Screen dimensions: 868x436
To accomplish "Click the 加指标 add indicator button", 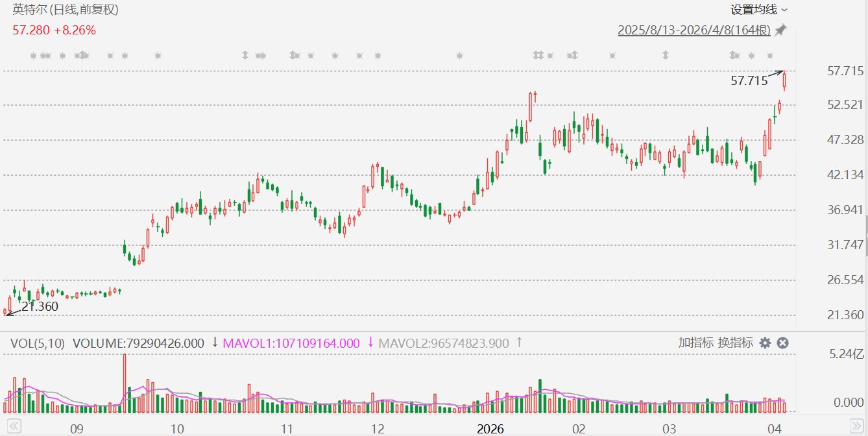I will coord(696,343).
